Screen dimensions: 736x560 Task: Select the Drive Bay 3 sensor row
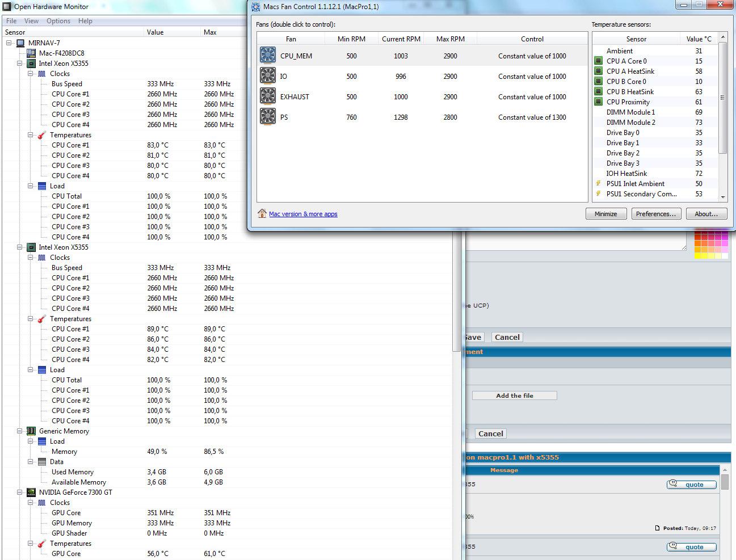(x=655, y=163)
